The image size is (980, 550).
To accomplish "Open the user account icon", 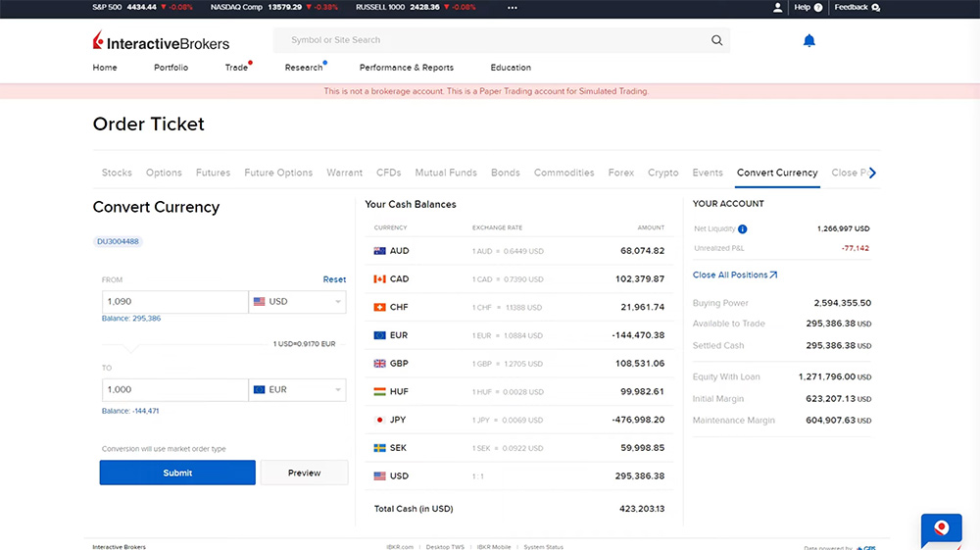I will [777, 8].
